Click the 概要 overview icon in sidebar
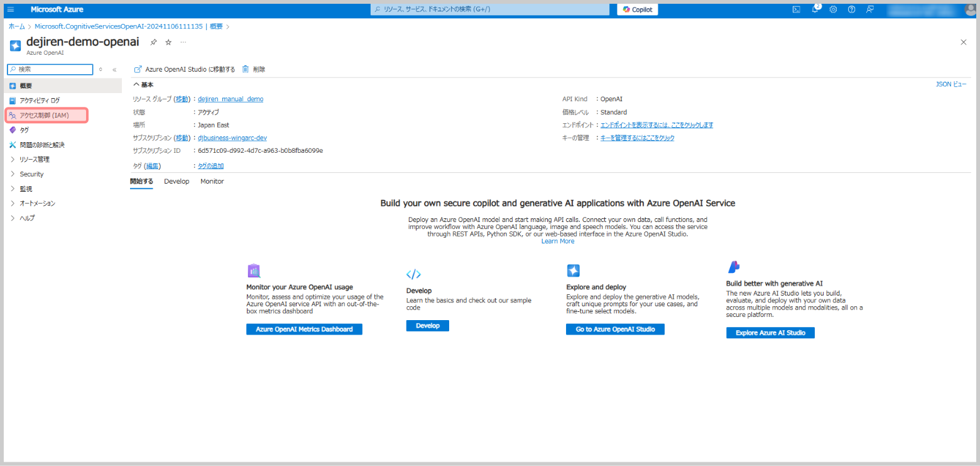The width and height of the screenshot is (980, 466). point(13,86)
